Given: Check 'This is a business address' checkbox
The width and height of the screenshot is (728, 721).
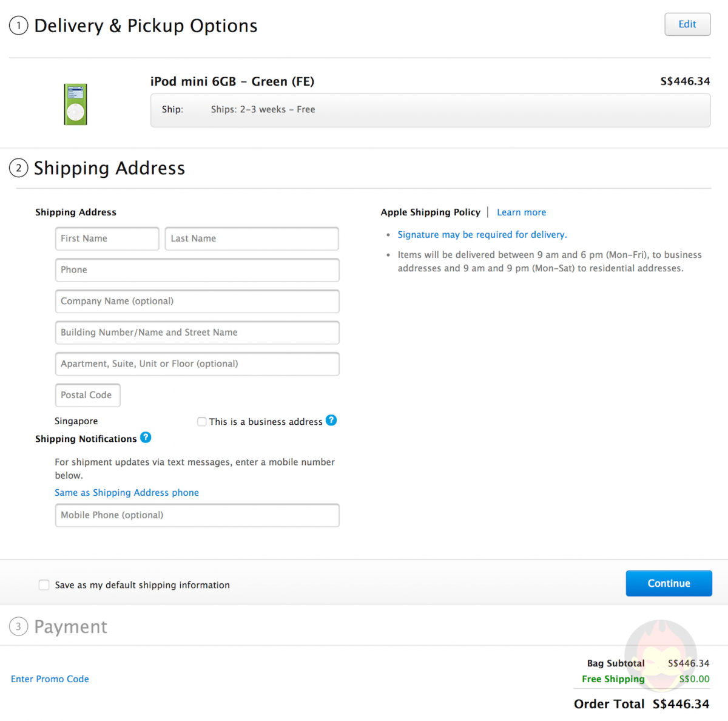Looking at the screenshot, I should click(202, 422).
